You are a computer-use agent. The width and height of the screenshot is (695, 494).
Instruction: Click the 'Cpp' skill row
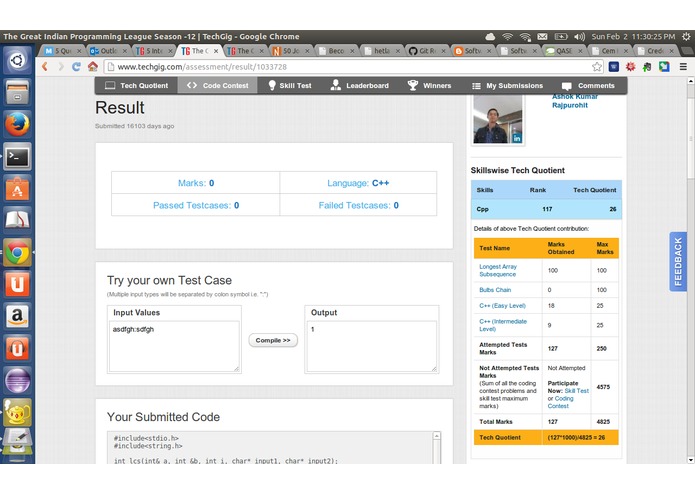[x=546, y=209]
